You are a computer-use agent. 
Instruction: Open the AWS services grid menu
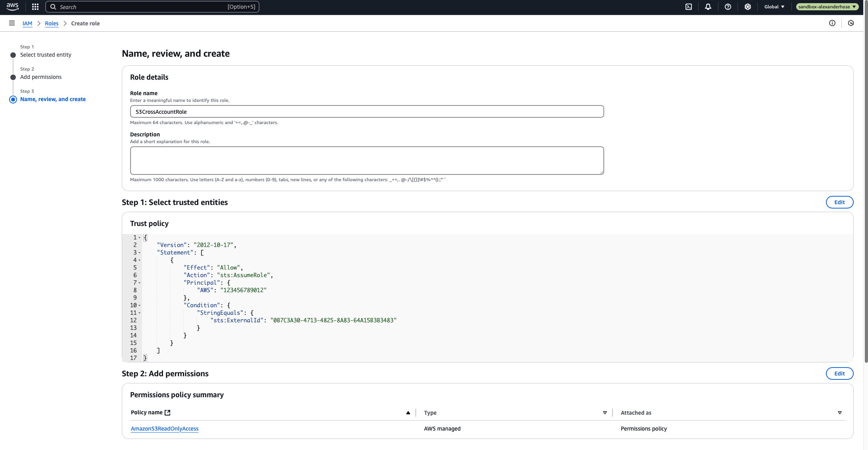point(35,7)
